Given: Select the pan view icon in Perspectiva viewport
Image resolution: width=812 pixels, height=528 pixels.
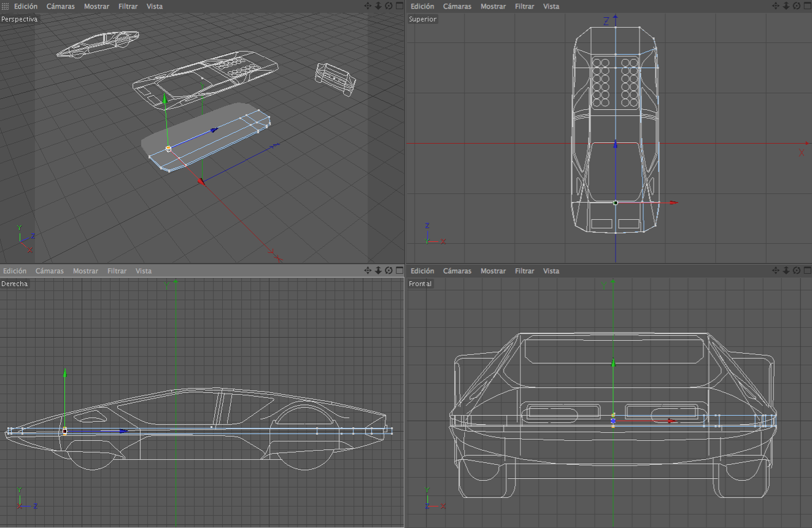Looking at the screenshot, I should tap(367, 6).
